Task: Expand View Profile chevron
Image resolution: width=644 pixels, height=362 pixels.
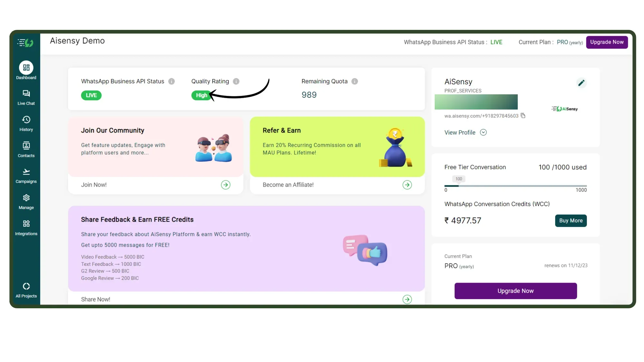Action: pos(483,132)
